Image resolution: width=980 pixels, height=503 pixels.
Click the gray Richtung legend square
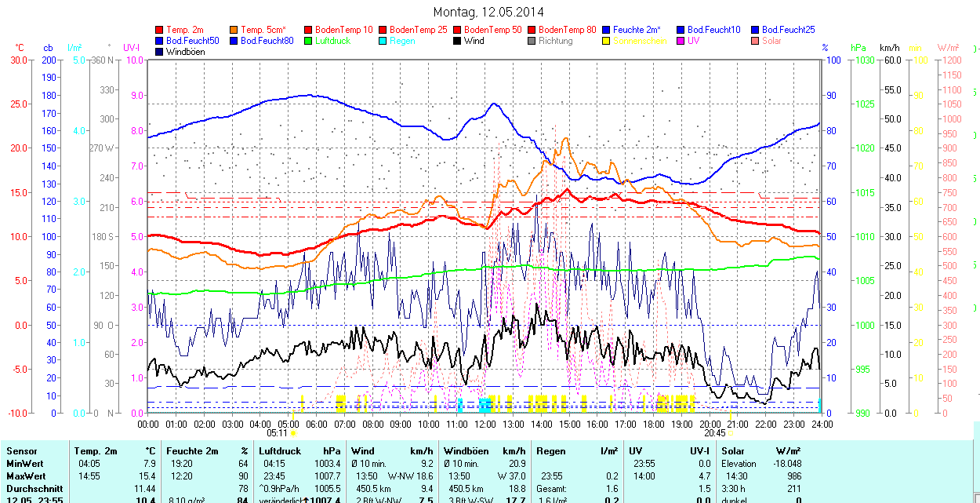click(x=532, y=41)
